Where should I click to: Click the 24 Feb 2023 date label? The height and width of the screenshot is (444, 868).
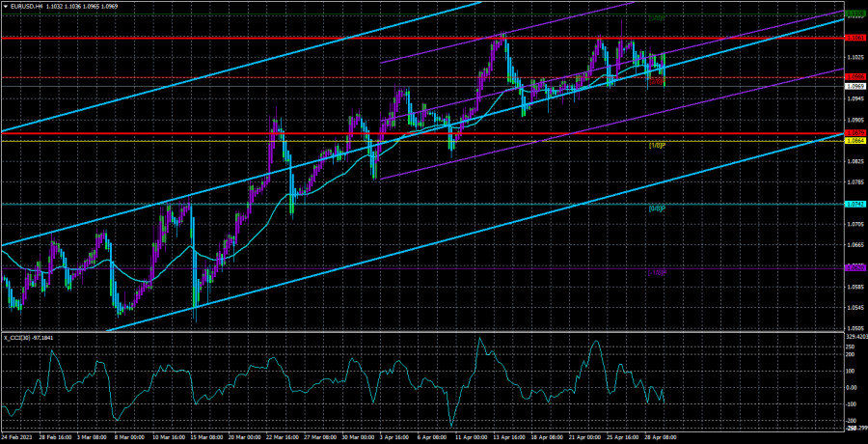(16, 438)
